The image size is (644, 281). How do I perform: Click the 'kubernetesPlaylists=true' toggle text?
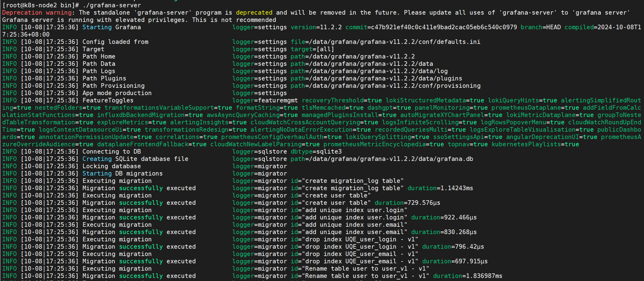point(535,144)
